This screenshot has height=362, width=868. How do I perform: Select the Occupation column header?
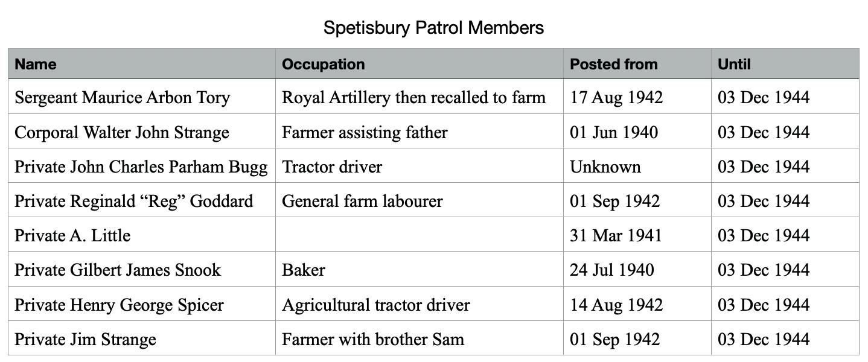[323, 64]
